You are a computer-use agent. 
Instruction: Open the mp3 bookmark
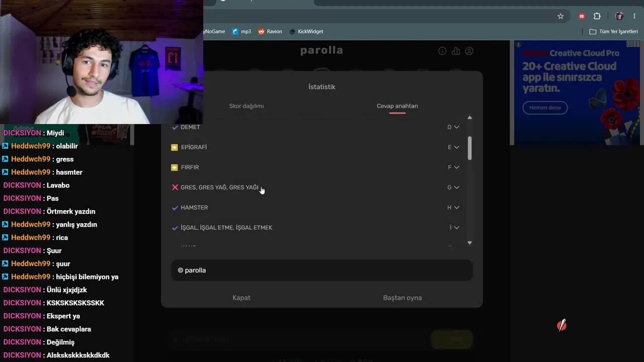click(x=242, y=31)
